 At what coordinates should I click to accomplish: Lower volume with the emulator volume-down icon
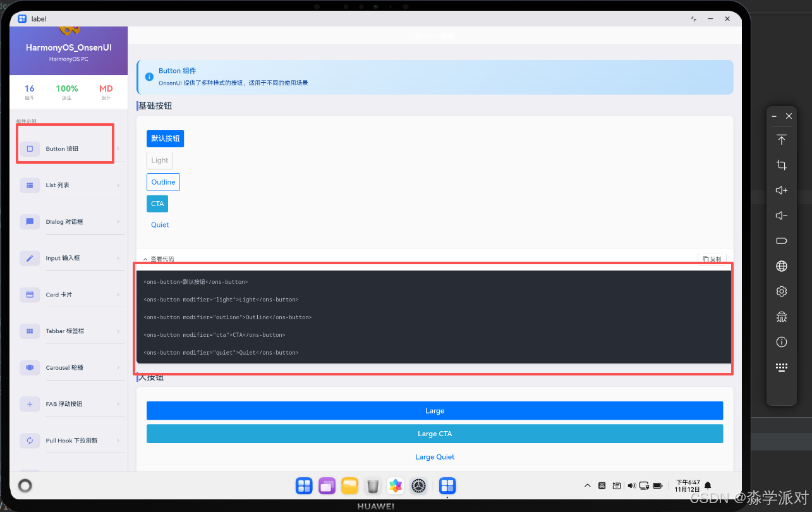tap(782, 216)
